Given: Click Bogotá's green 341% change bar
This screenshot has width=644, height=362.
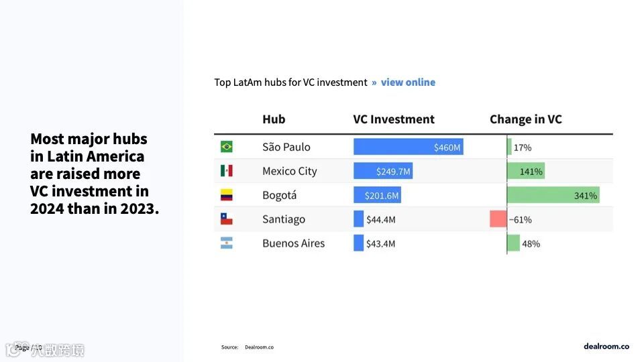Looking at the screenshot, I should click(553, 195).
